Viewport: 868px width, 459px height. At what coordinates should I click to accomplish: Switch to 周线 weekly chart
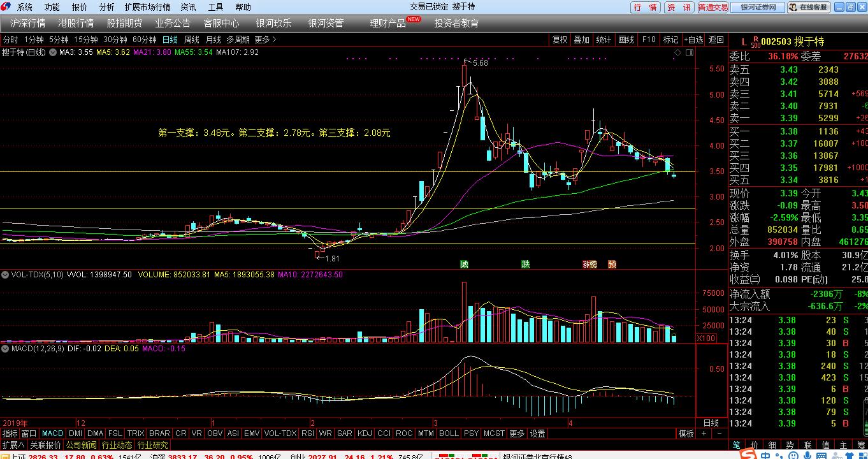click(192, 40)
